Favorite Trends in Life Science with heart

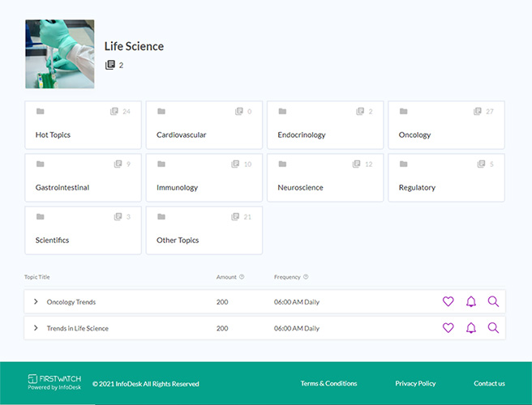448,328
